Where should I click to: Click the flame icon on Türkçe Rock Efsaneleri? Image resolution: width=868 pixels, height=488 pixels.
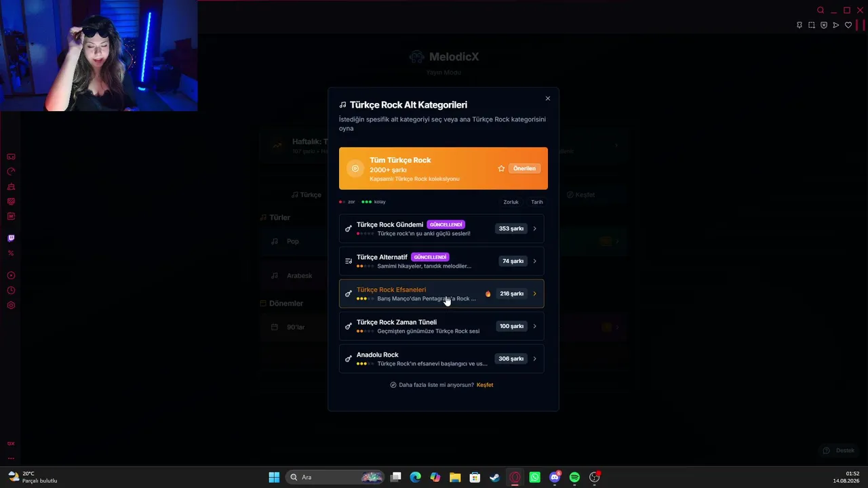coord(488,293)
